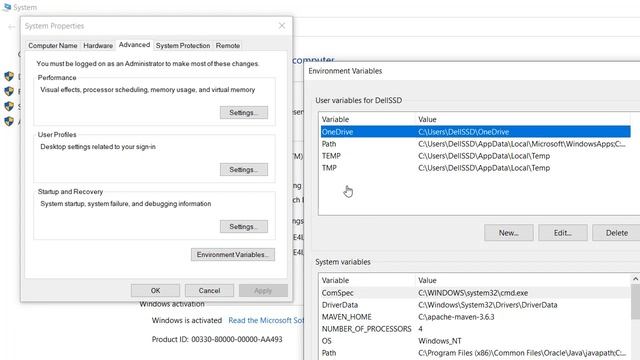Open Performance Settings button
Viewport: 640px width, 360px height.
coord(244,112)
